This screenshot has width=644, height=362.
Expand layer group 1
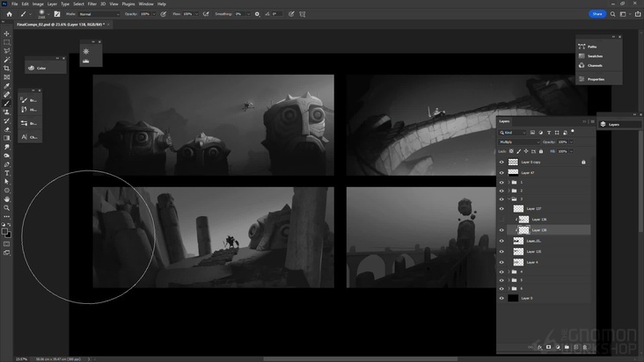point(509,183)
